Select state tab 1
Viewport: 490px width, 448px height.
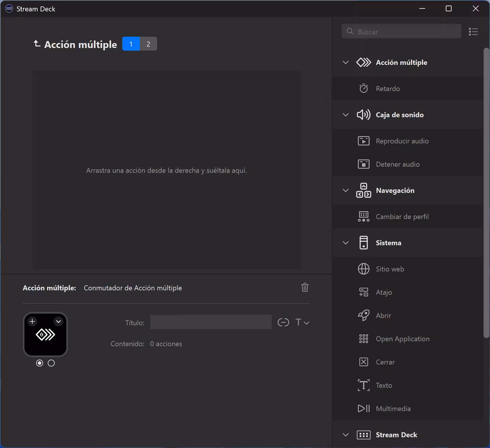[x=131, y=44]
